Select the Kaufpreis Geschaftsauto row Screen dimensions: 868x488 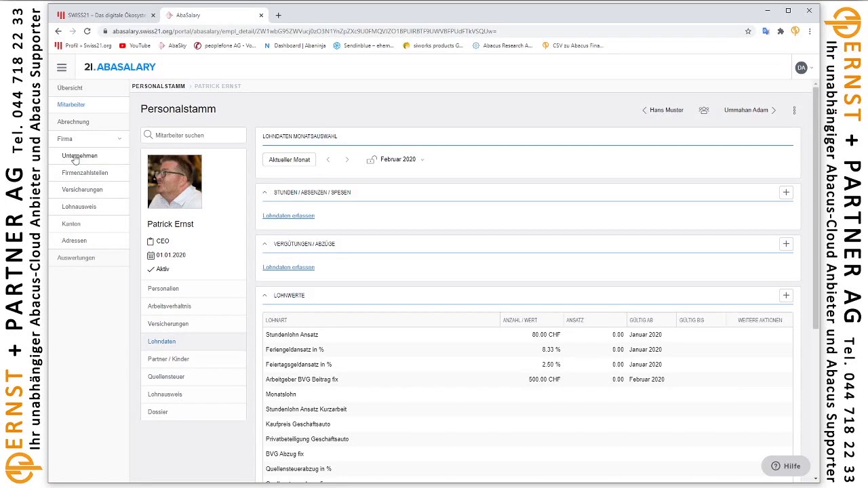528,424
